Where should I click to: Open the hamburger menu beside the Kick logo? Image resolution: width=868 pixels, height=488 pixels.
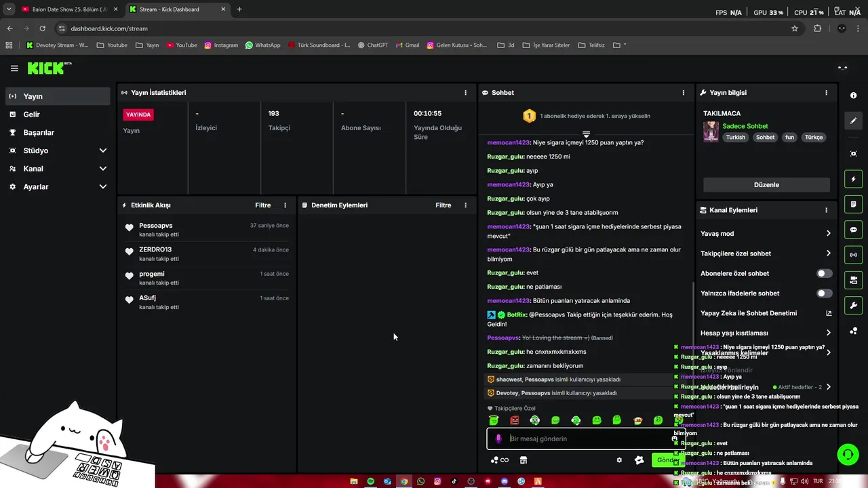point(14,68)
